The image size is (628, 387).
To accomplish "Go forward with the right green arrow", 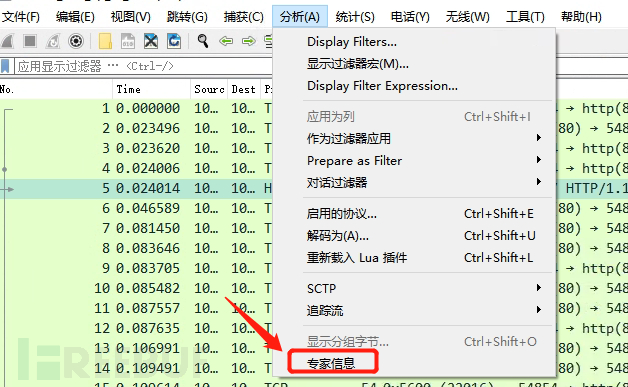I will click(x=249, y=41).
